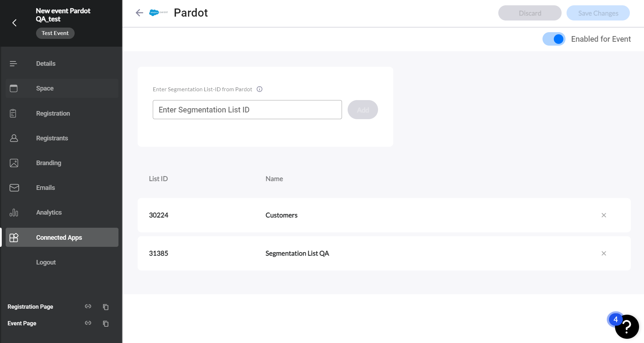Open the Details menu item
This screenshot has width=644, height=343.
point(62,64)
